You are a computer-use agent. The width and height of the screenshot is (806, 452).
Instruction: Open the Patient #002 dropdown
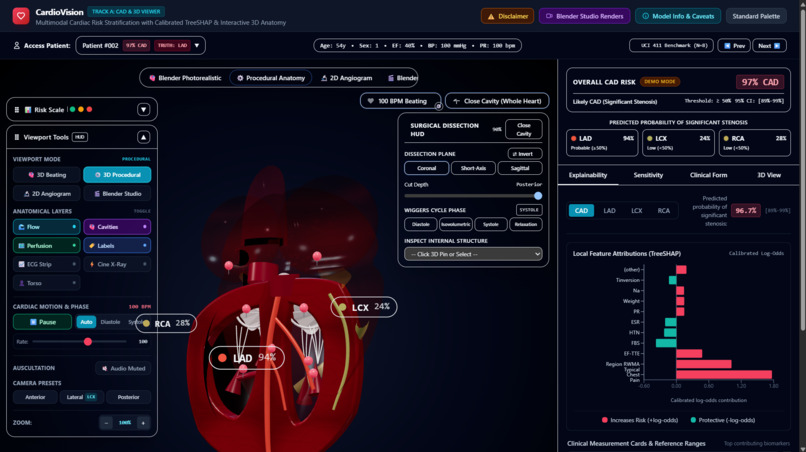coord(140,45)
